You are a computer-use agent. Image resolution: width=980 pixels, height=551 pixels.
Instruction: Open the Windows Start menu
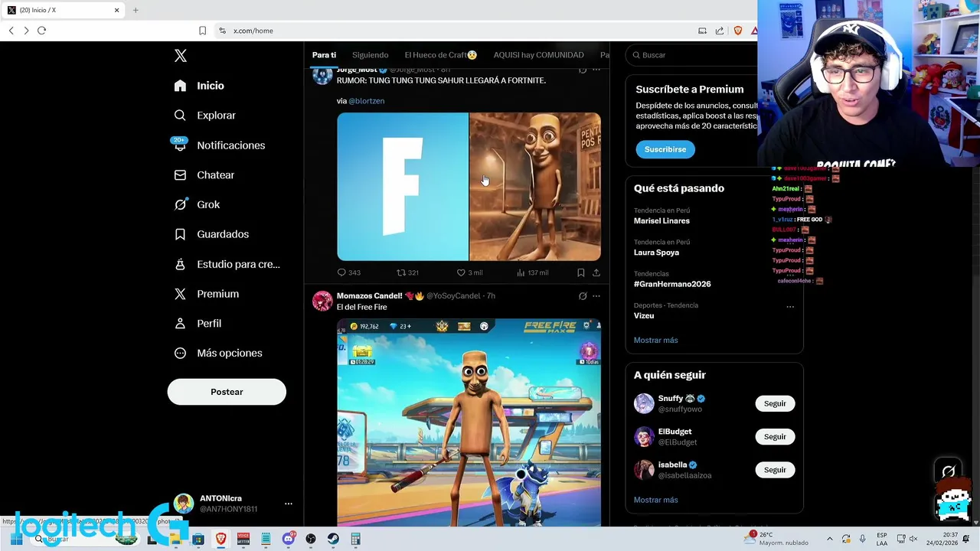15,539
